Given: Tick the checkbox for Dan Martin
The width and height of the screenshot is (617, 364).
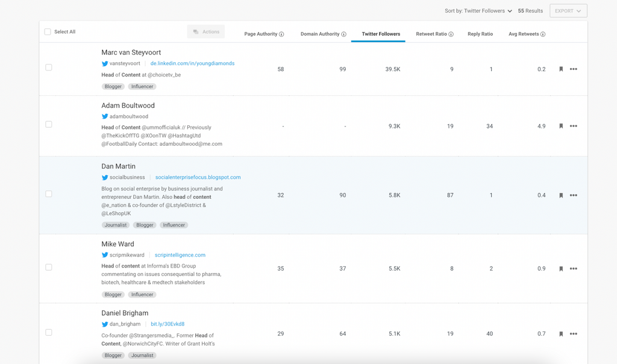Looking at the screenshot, I should (x=49, y=194).
